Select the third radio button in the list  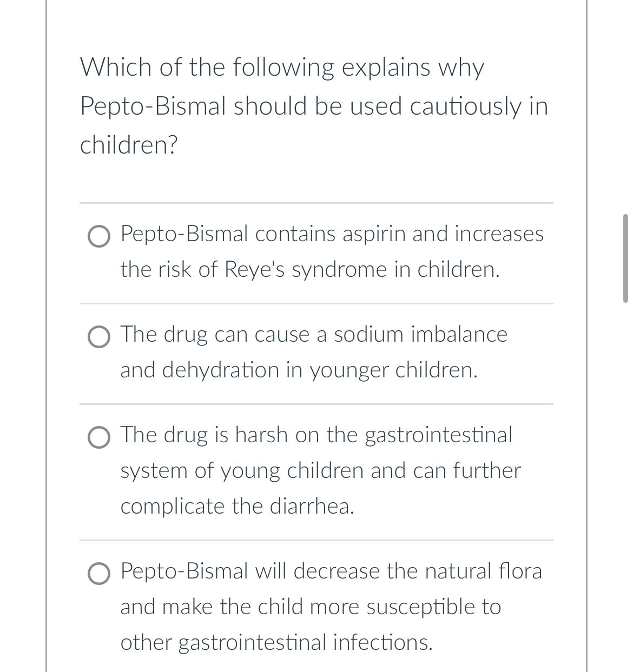[99, 437]
